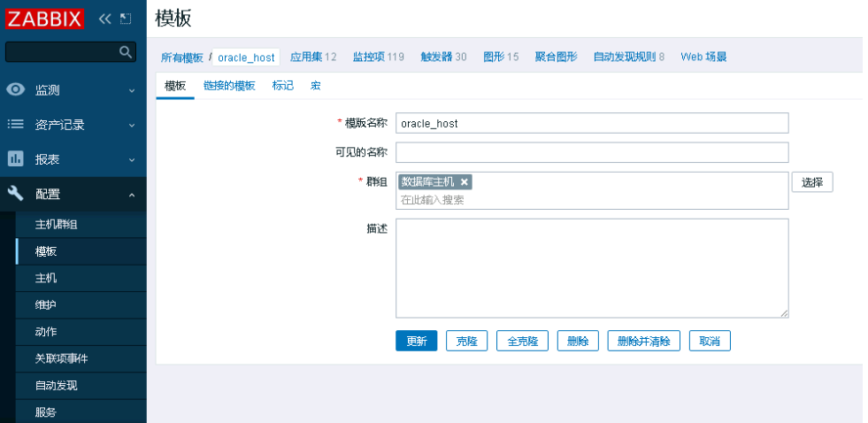868x423 pixels.
Task: Remove the 数据库主机 group tag
Action: (465, 181)
